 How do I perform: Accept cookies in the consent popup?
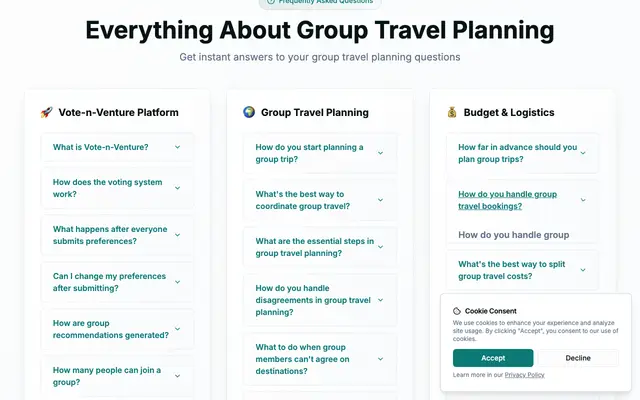point(493,358)
